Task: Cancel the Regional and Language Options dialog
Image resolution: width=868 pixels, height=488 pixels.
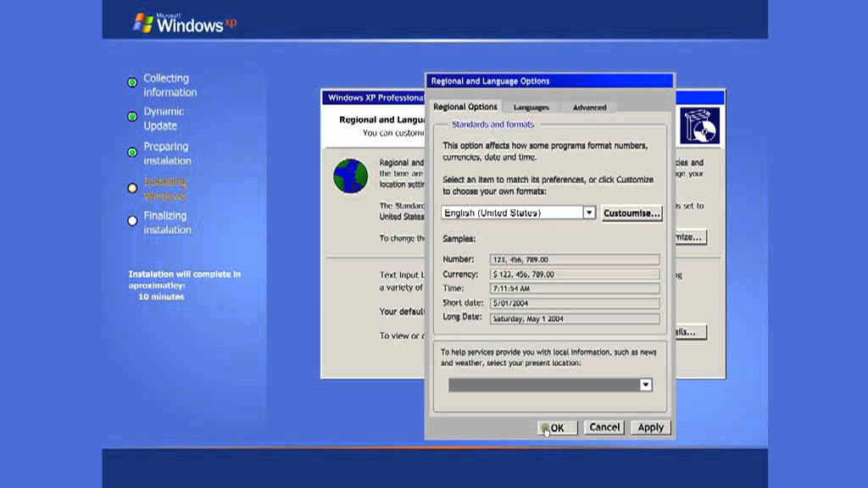Action: click(x=604, y=427)
